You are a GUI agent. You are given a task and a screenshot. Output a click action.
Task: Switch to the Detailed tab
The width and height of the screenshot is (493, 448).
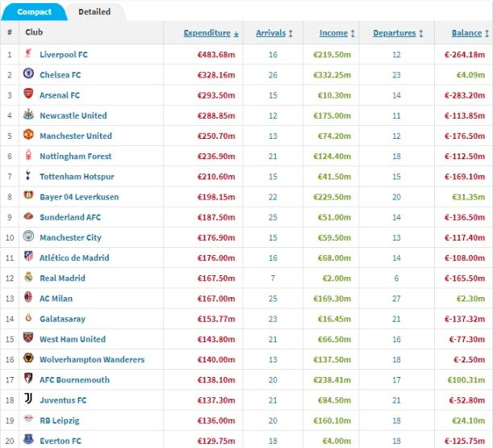[x=94, y=12]
